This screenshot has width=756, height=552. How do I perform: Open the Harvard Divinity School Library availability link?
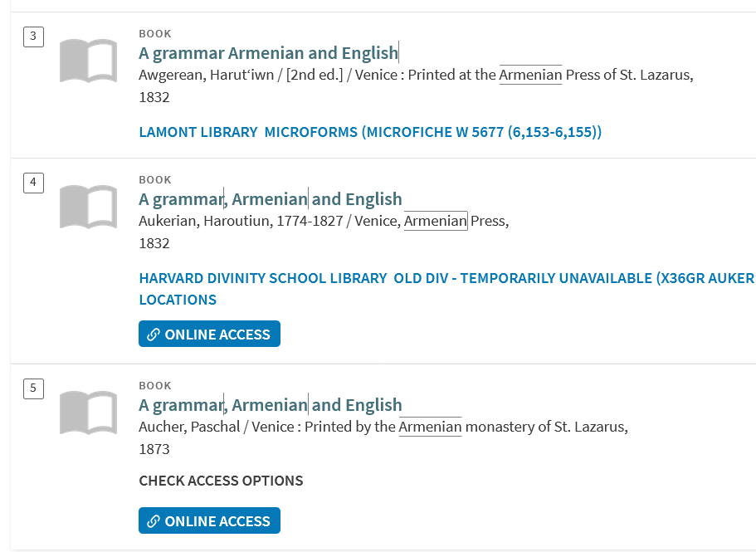(x=446, y=278)
